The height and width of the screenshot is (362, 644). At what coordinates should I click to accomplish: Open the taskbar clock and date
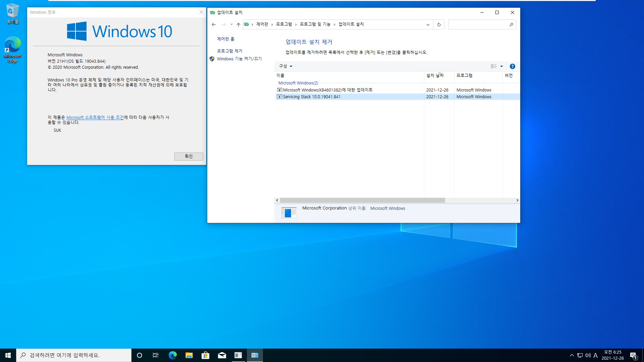[612, 355]
